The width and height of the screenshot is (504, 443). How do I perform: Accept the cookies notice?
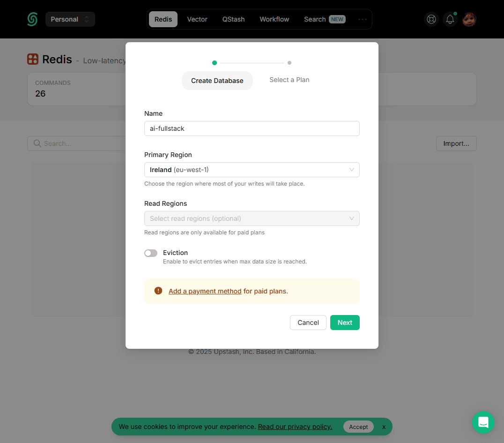358,427
